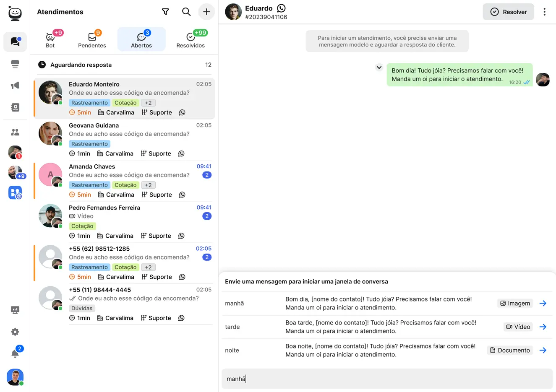Open notifications bell with badge 2
Viewport: 556px width, 392px height.
click(15, 353)
